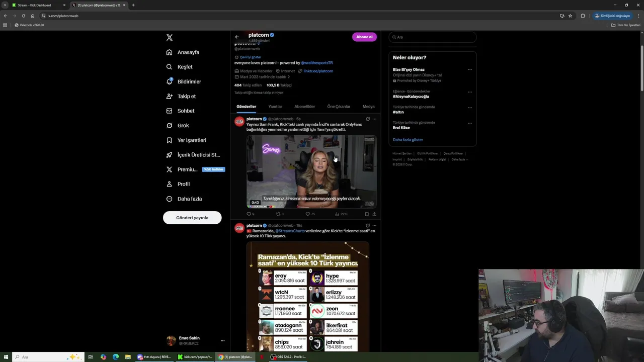The width and height of the screenshot is (644, 362).
Task: Open Ramazan top 10 streamers image
Action: pyautogui.click(x=308, y=297)
